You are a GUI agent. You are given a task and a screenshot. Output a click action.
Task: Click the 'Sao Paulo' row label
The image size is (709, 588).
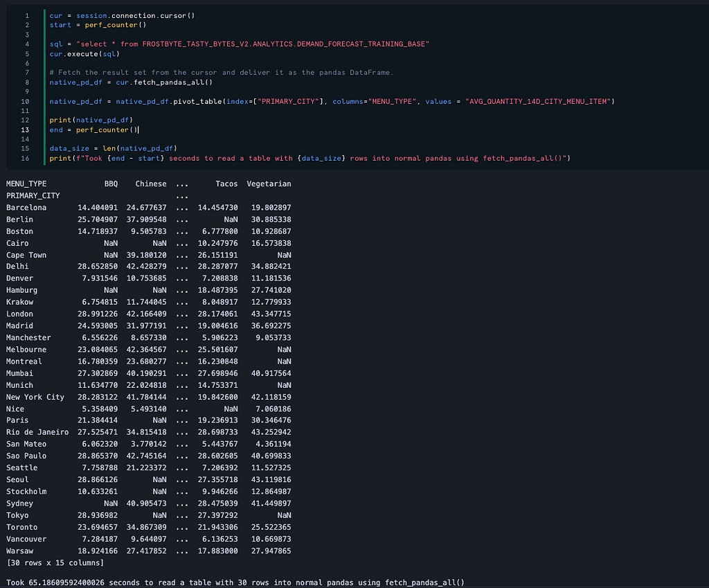26,456
